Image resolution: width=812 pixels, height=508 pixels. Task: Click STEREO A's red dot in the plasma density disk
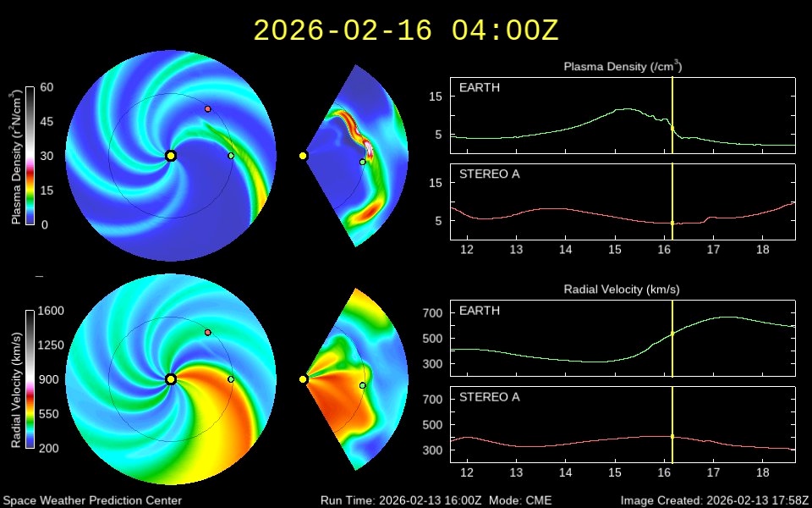coord(208,109)
